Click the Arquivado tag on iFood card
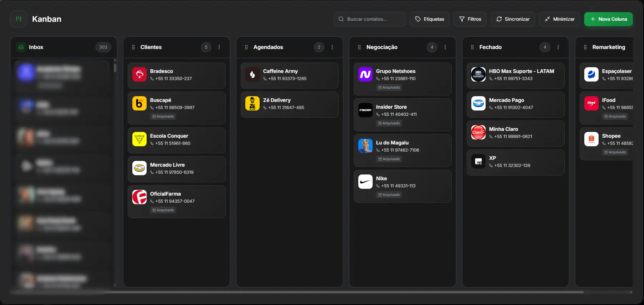This screenshot has width=644, height=305. 615,117
